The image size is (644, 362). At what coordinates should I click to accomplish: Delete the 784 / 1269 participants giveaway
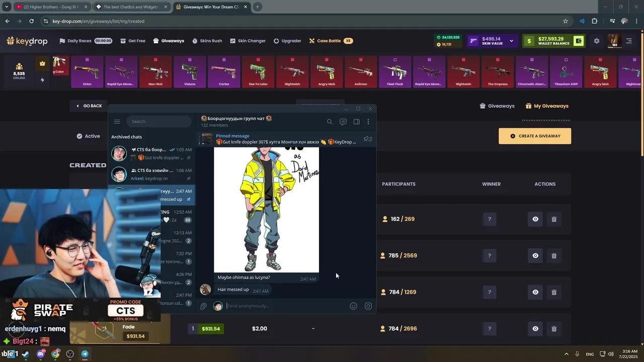click(x=554, y=292)
